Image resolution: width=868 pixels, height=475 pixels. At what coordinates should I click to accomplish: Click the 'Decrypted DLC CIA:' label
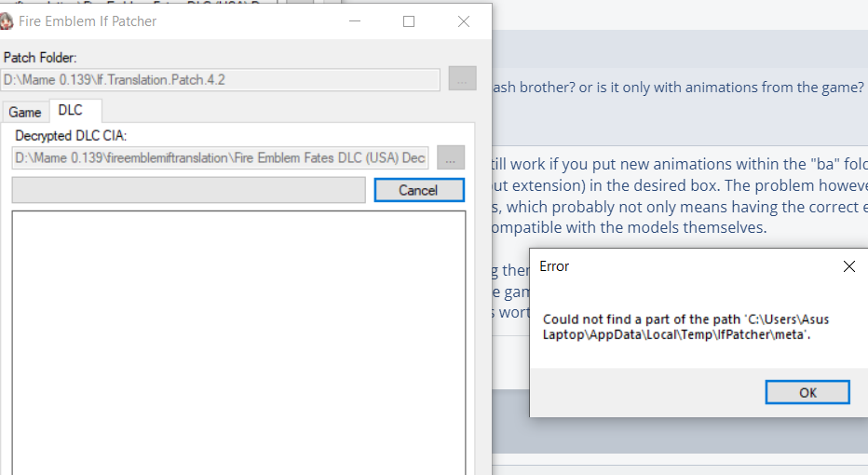(x=71, y=136)
